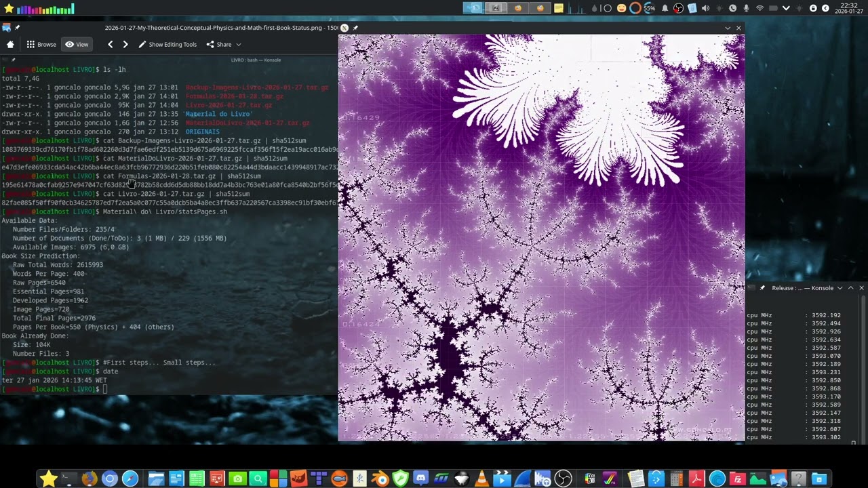Screen dimensions: 868x488
Task: Click the Gwenview window menu icon
Action: tap(6, 28)
